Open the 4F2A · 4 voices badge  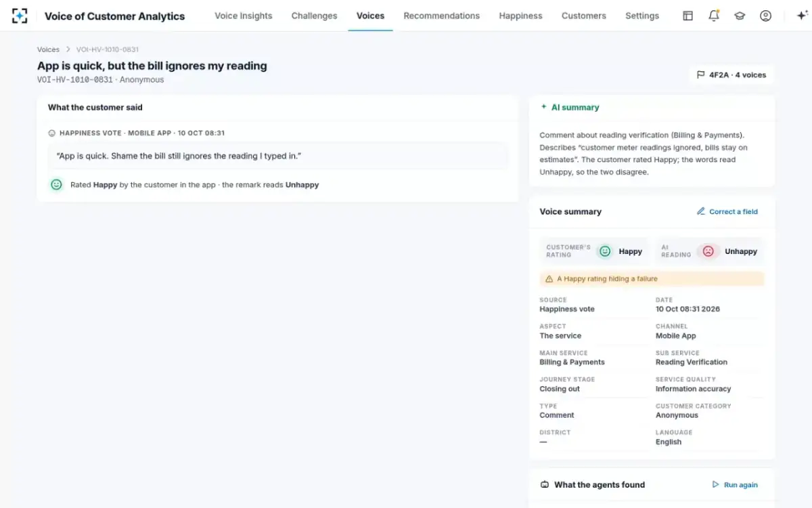pyautogui.click(x=731, y=75)
